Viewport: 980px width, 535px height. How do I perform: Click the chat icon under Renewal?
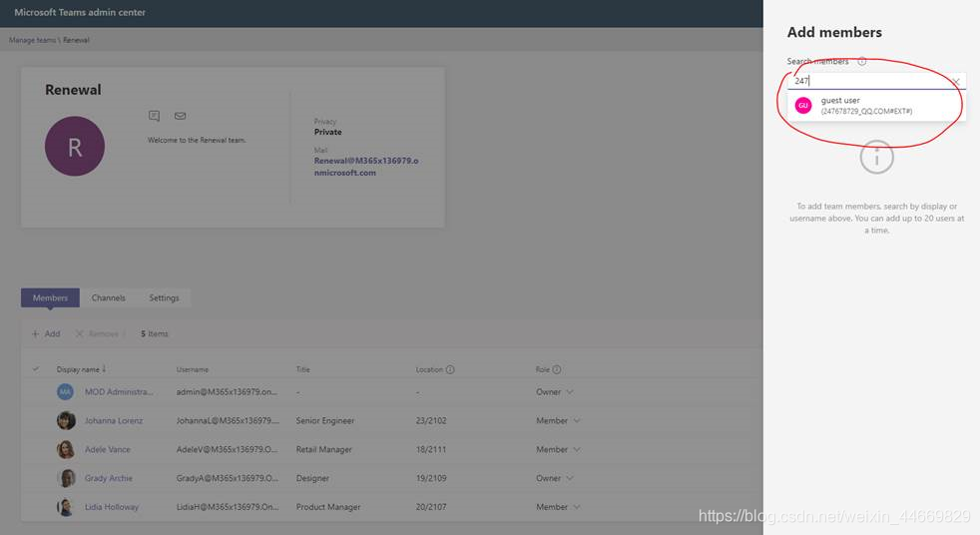pos(154,116)
